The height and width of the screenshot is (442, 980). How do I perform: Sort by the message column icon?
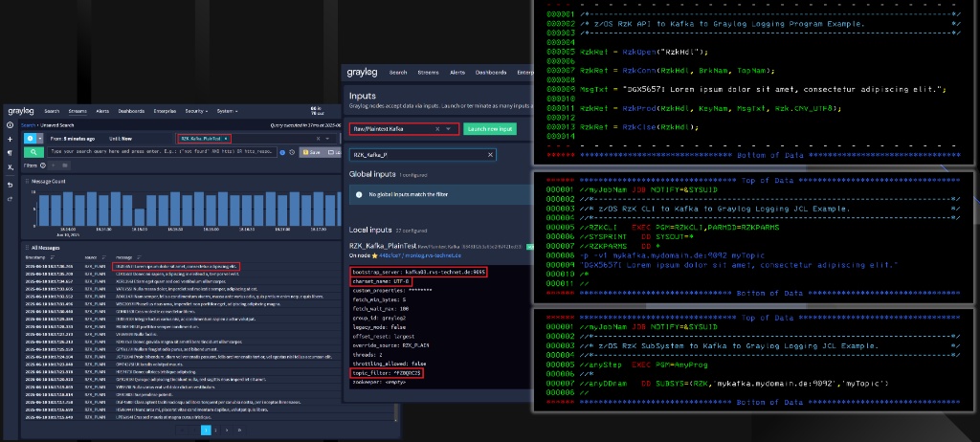[x=139, y=257]
